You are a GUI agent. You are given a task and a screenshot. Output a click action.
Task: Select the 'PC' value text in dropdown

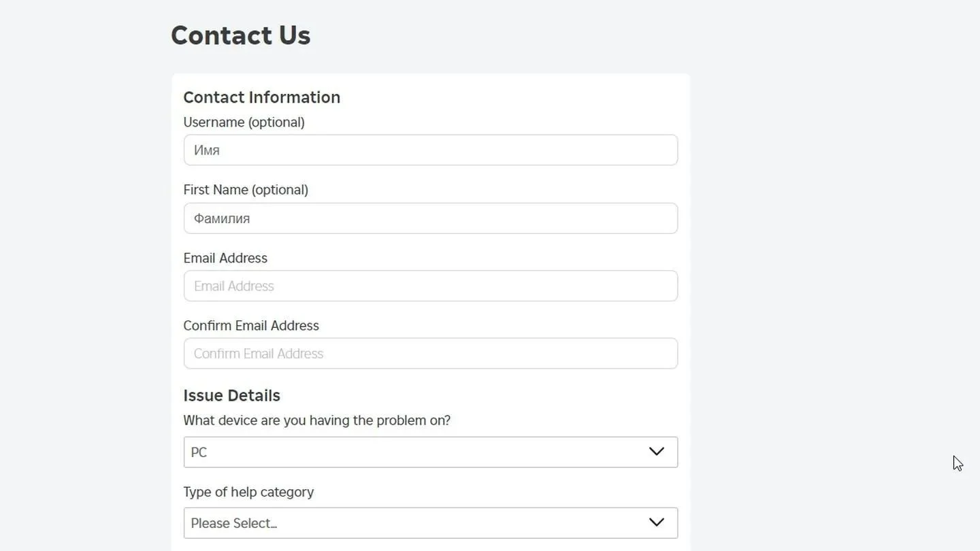199,452
